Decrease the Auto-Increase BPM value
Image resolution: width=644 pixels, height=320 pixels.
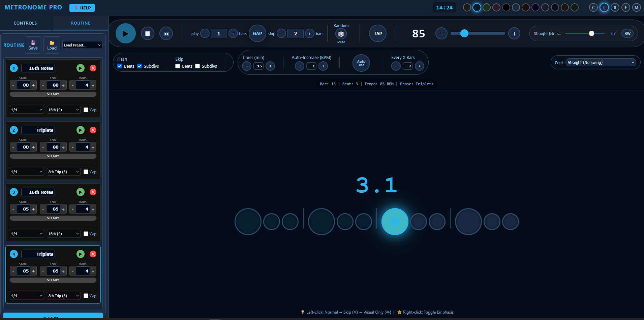300,66
